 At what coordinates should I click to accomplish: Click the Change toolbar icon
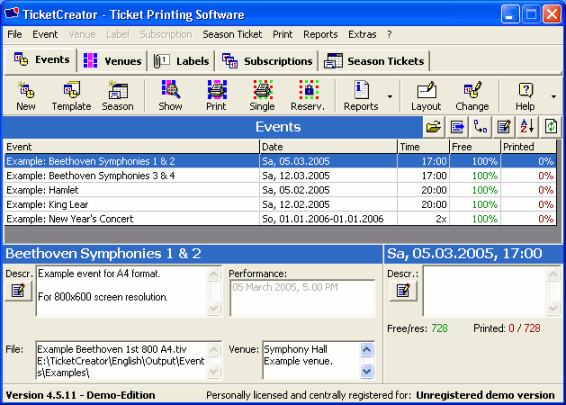472,96
